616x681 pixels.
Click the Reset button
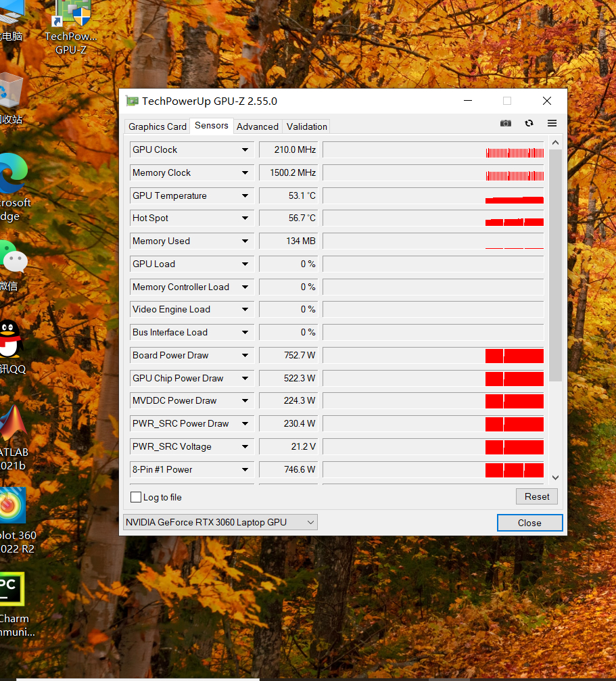point(537,496)
